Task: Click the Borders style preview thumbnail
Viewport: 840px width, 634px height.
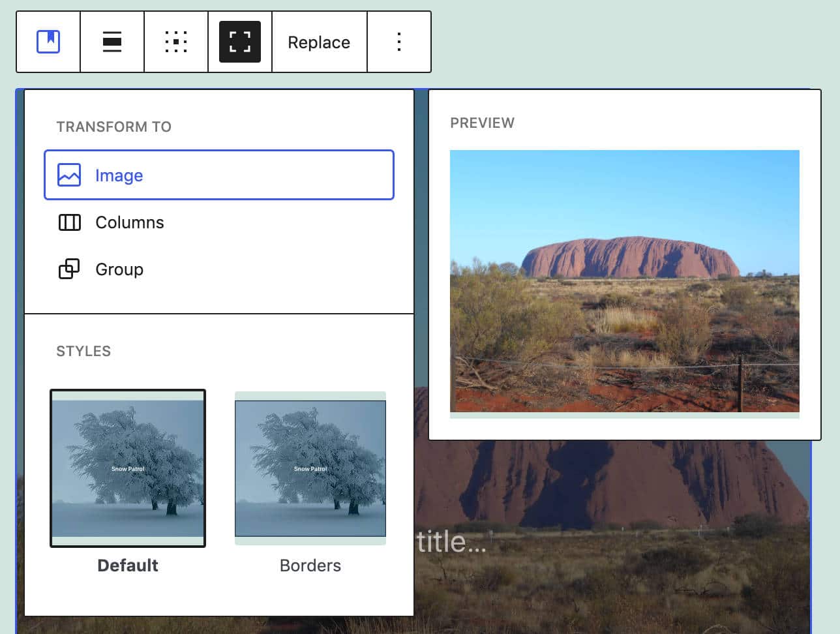Action: [310, 468]
